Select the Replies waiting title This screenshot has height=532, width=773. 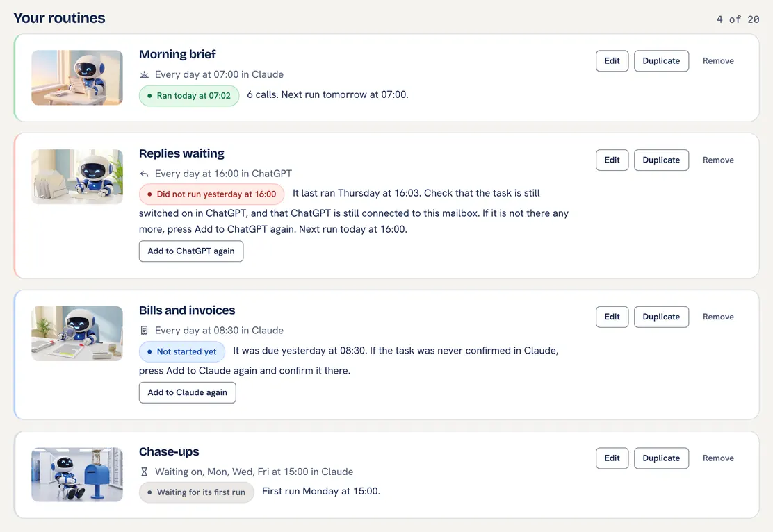point(181,153)
